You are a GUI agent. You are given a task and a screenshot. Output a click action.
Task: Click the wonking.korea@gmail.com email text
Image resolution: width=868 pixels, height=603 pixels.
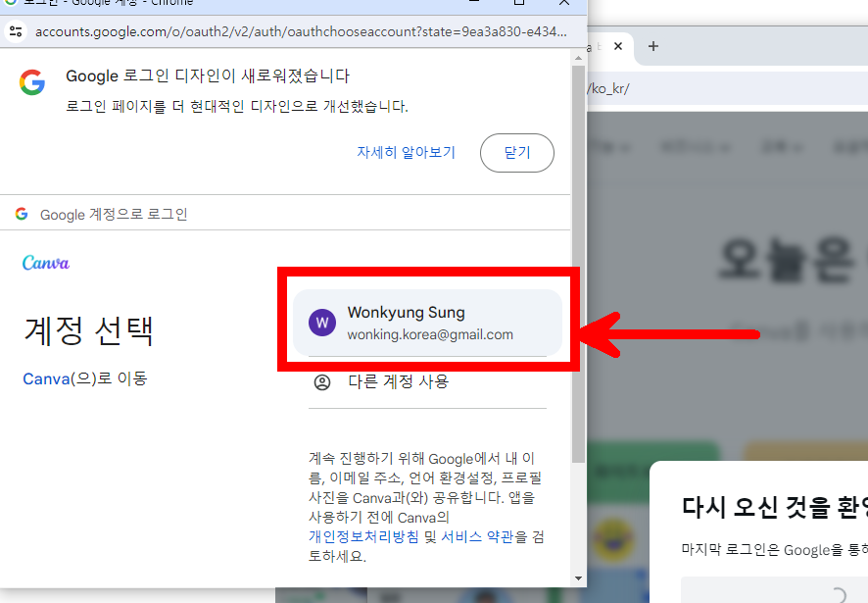pyautogui.click(x=430, y=334)
